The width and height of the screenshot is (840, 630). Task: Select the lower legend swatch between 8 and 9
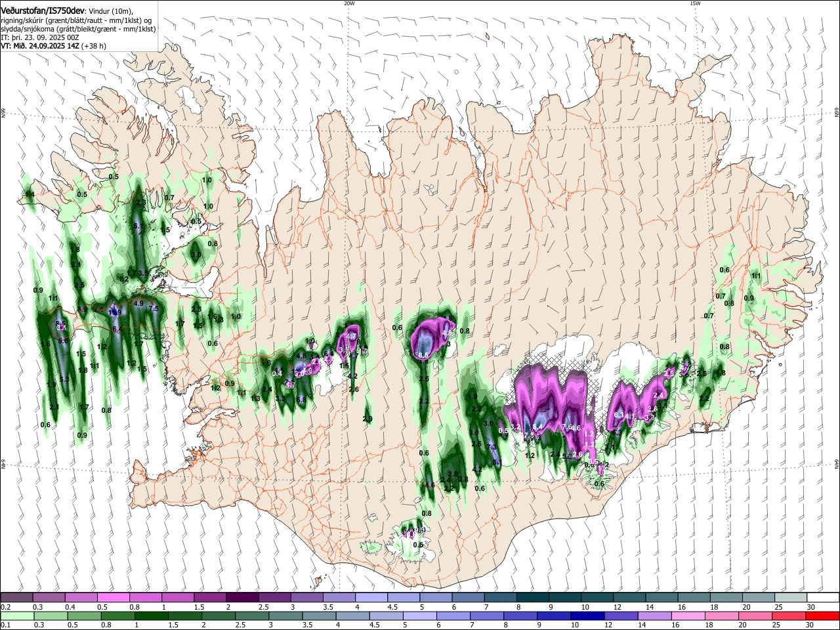click(520, 616)
